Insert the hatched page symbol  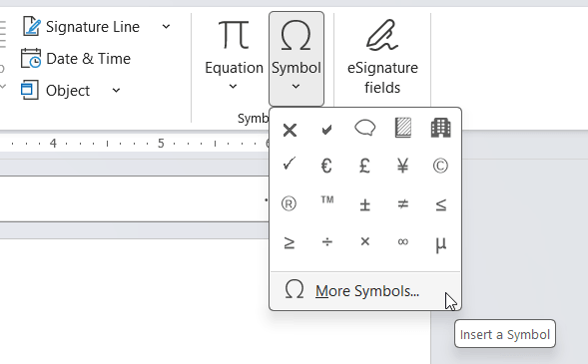pos(402,128)
